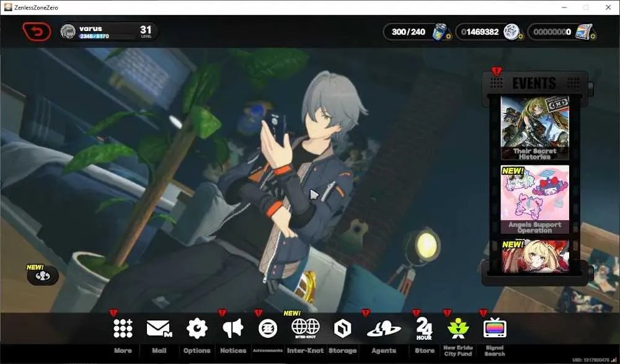This screenshot has width=620, height=364.
Task: Click the NEW bubble icon on left
Action: click(42, 275)
